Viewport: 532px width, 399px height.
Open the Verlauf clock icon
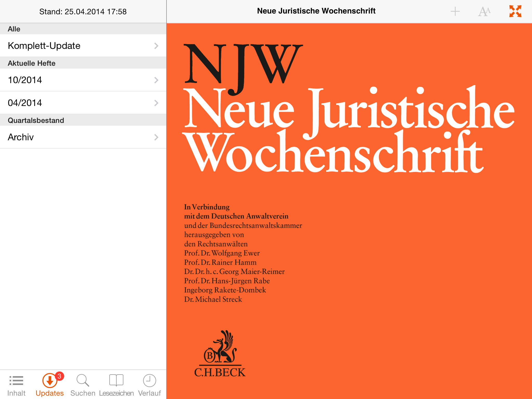(x=150, y=381)
